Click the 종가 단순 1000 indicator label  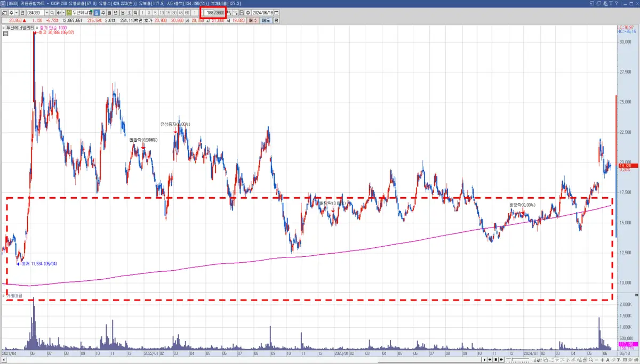(53, 28)
